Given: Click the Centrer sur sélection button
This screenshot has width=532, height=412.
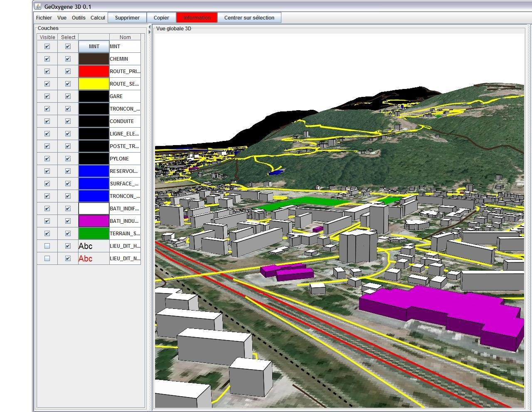Looking at the screenshot, I should (x=249, y=18).
